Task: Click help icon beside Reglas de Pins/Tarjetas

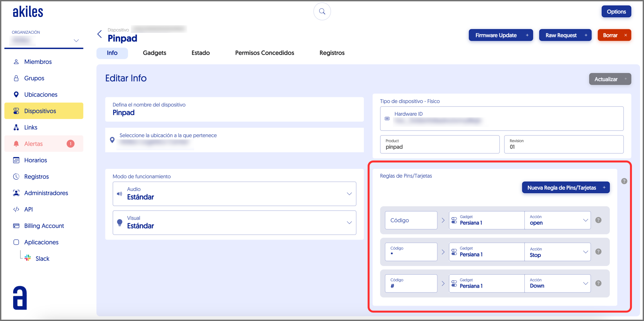Action: point(624,181)
